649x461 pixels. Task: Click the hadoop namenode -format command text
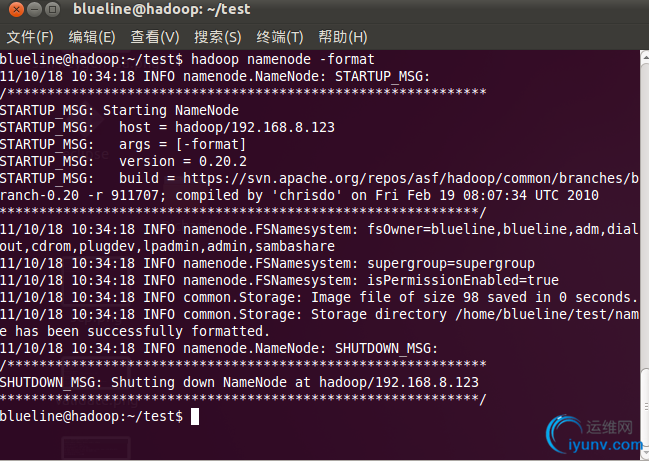click(x=283, y=59)
